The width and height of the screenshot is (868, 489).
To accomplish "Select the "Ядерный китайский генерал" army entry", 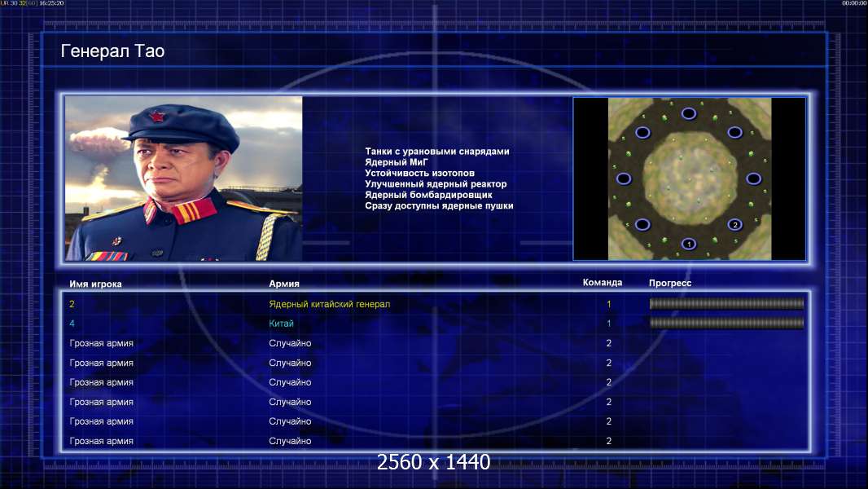I will click(x=329, y=304).
